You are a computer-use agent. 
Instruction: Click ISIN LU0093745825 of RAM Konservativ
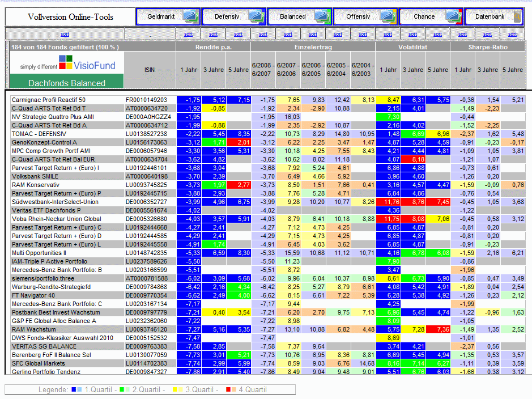click(147, 185)
